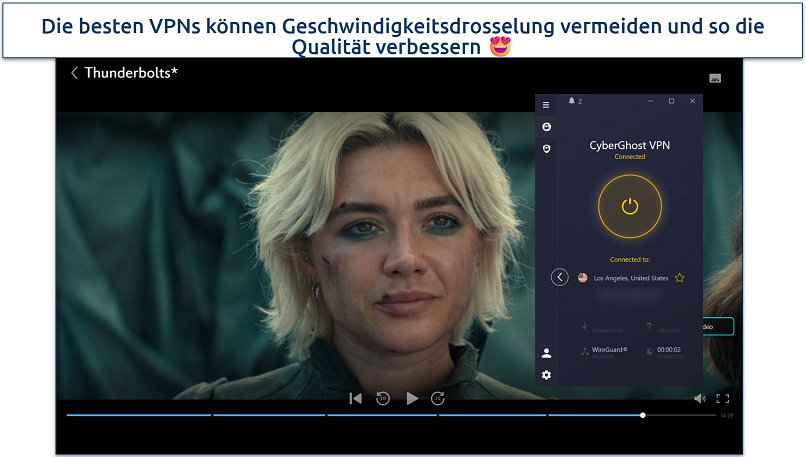This screenshot has height=457, width=806.
Task: Open the account profile icon in CyberGhost
Action: pos(546,353)
